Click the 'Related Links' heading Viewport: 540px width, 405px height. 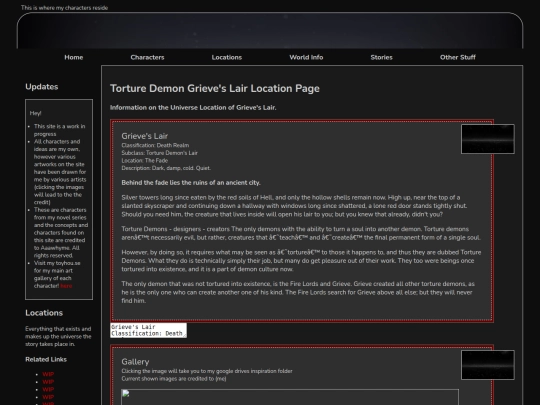coord(46,360)
